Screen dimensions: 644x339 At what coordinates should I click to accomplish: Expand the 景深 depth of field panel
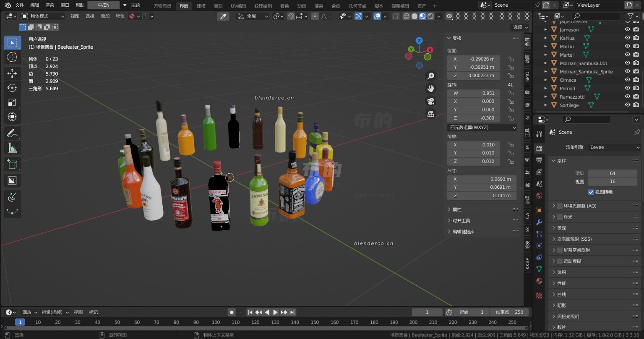595,228
